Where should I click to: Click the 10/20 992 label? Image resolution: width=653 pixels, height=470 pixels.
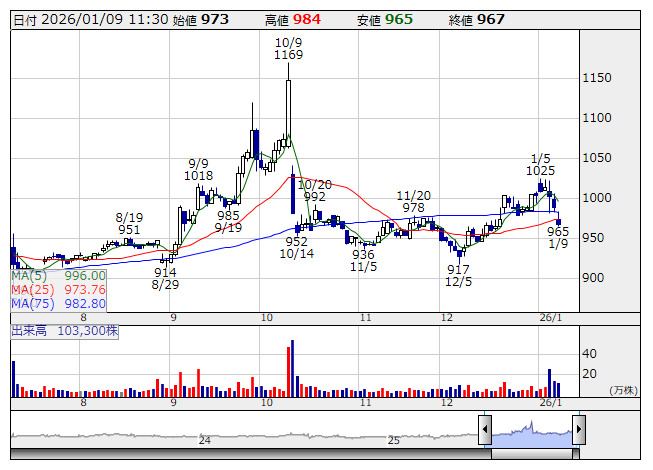coord(314,190)
